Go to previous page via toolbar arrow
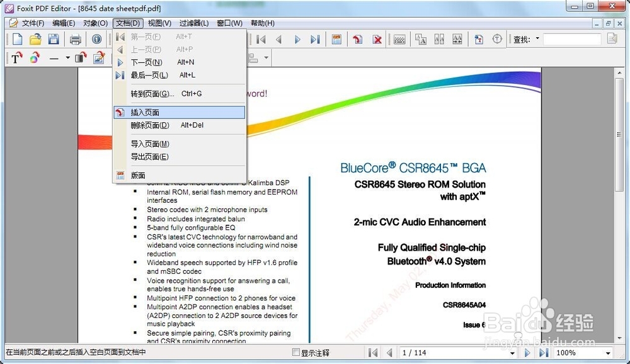This screenshot has height=364, width=630. (278, 40)
